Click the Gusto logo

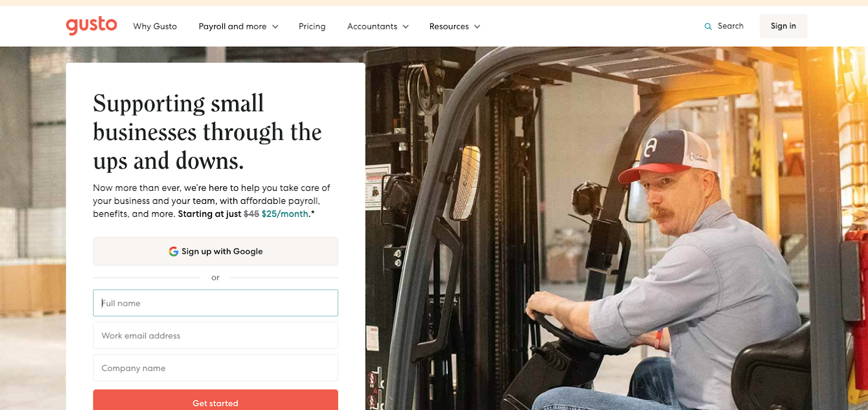click(x=91, y=25)
